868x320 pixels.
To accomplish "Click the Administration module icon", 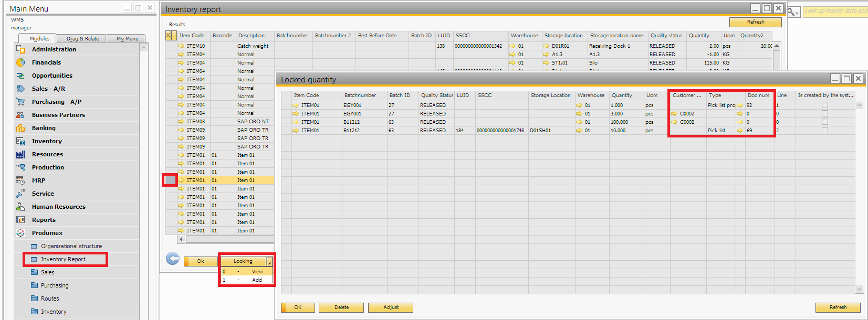I will (x=20, y=49).
